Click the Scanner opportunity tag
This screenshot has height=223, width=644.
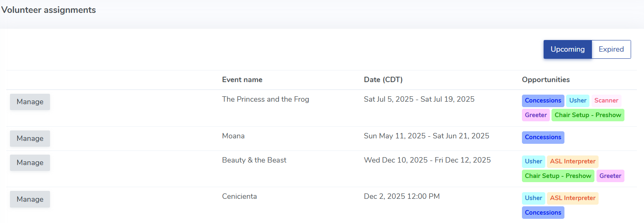click(606, 100)
